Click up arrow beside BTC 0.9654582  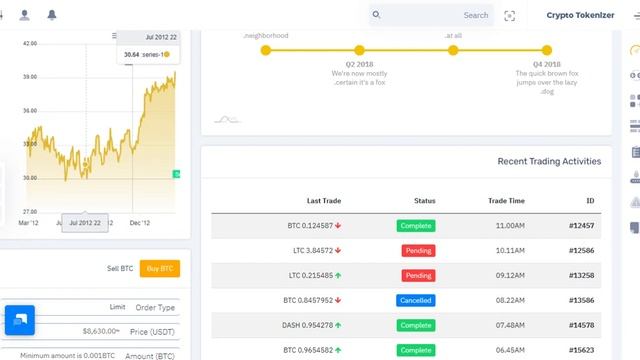click(338, 350)
